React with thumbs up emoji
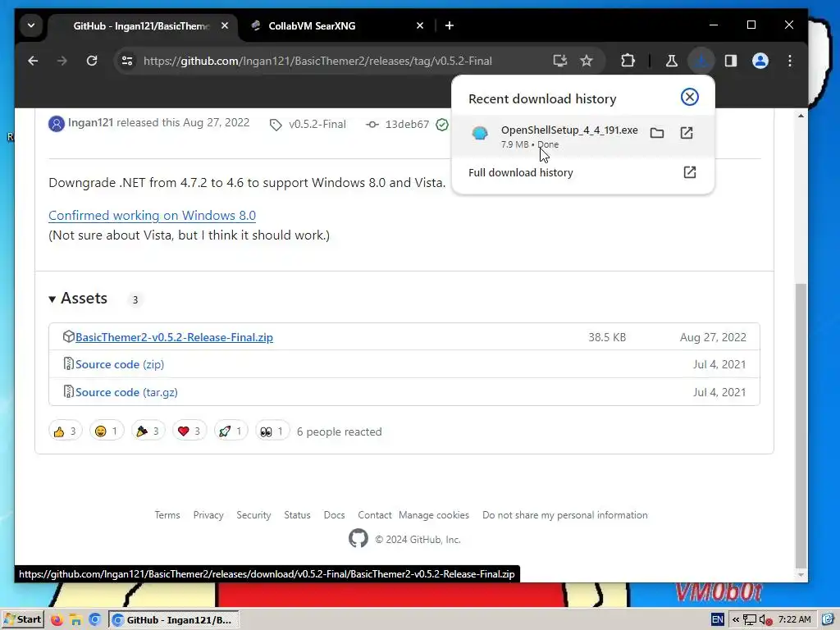The width and height of the screenshot is (840, 630). coord(66,431)
